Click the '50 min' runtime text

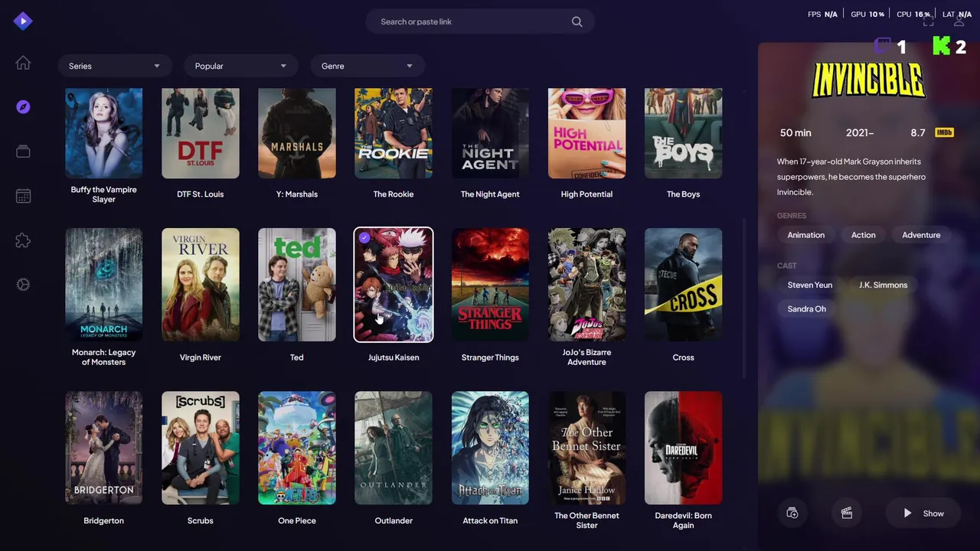795,132
